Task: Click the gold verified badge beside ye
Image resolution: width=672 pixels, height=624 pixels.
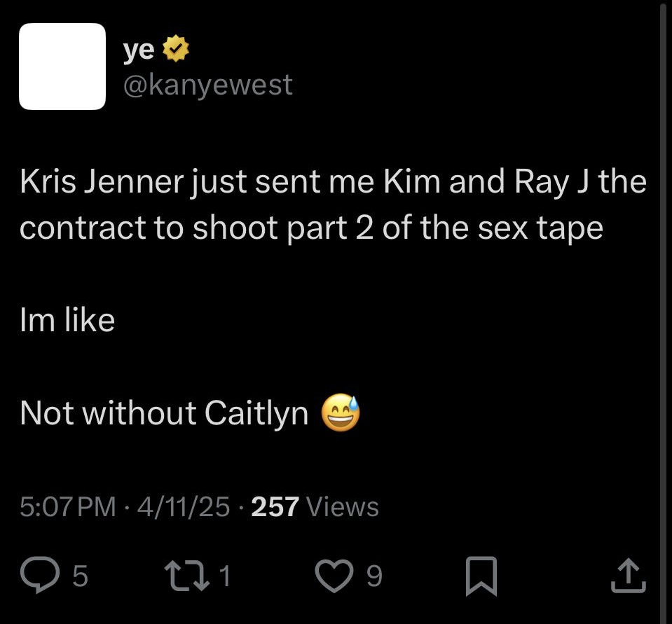Action: coord(176,49)
